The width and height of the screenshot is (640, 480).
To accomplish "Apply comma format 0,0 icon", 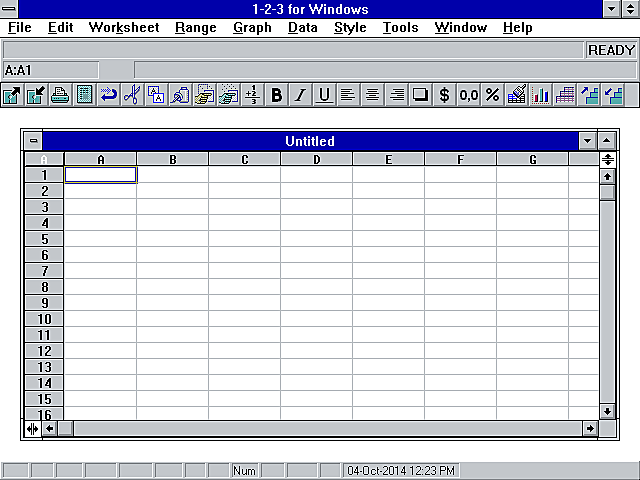I will click(469, 95).
